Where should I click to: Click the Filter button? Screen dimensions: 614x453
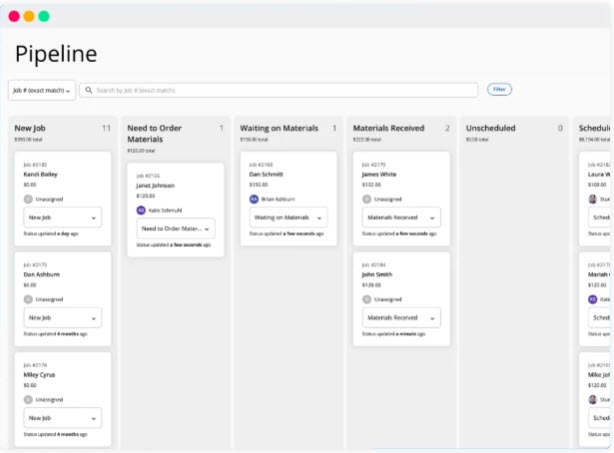[499, 89]
